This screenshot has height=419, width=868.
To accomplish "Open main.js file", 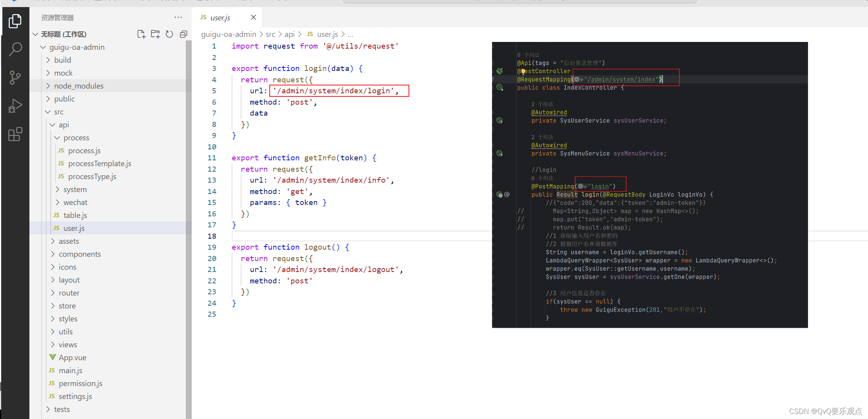I will 70,370.
